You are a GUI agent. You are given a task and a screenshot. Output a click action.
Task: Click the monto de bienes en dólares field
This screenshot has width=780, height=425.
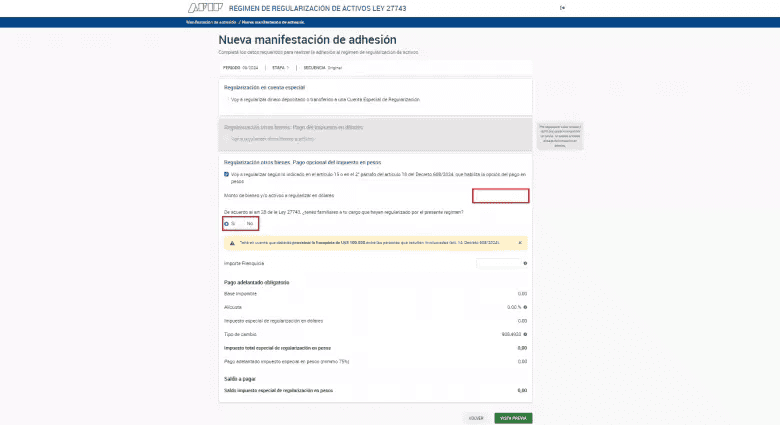[500, 196]
